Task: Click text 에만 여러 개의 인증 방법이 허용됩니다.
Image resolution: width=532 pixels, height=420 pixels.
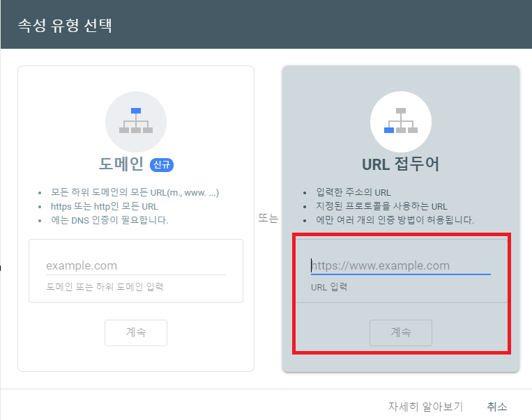Action: (x=395, y=220)
